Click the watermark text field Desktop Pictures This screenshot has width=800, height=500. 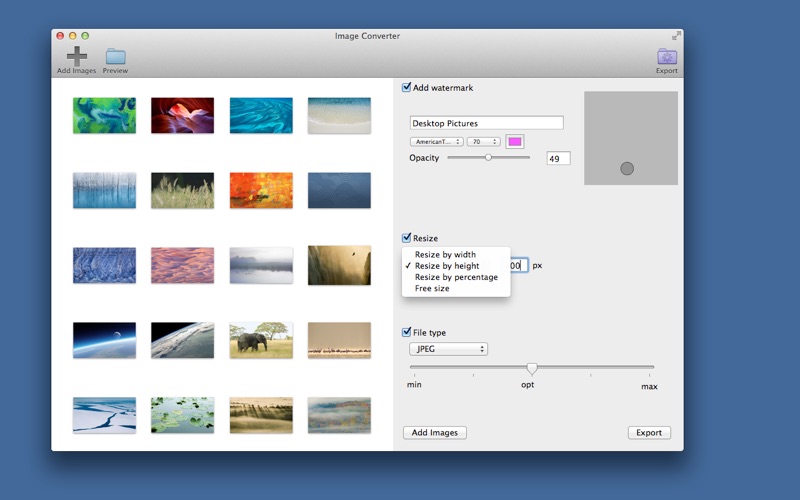pyautogui.click(x=487, y=123)
